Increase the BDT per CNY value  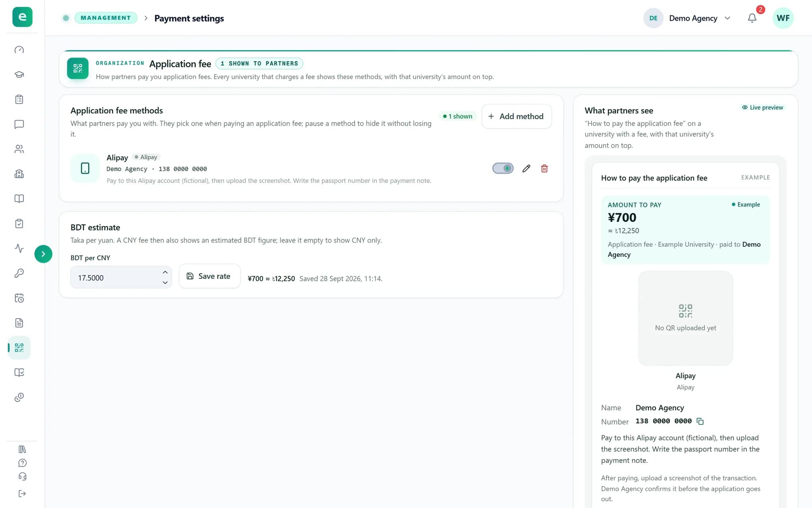[x=165, y=272]
